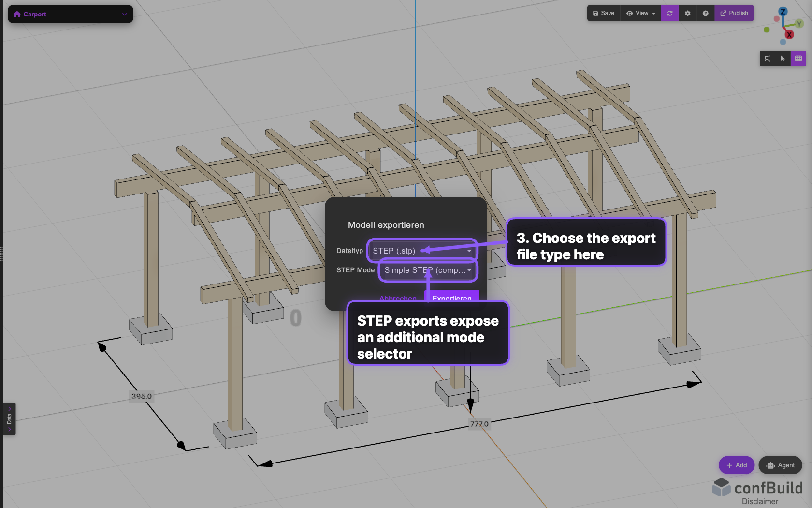The image size is (812, 508).
Task: Toggle the grid display button
Action: point(799,59)
